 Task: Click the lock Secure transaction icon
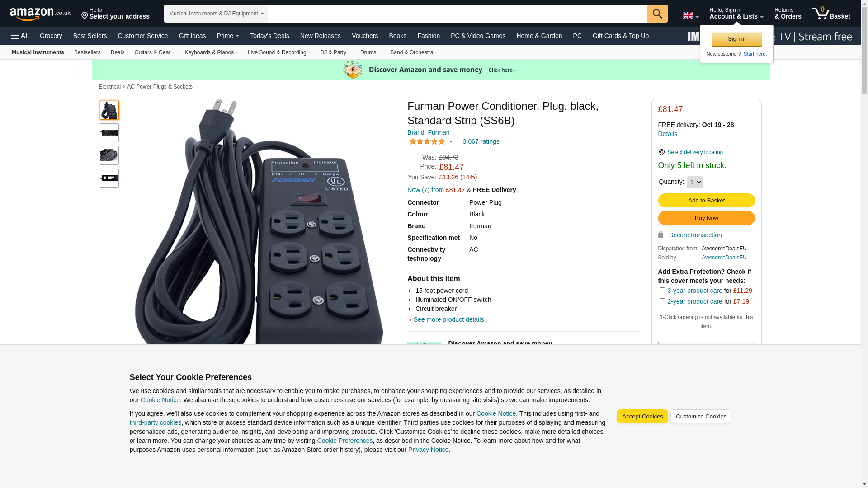click(x=660, y=235)
